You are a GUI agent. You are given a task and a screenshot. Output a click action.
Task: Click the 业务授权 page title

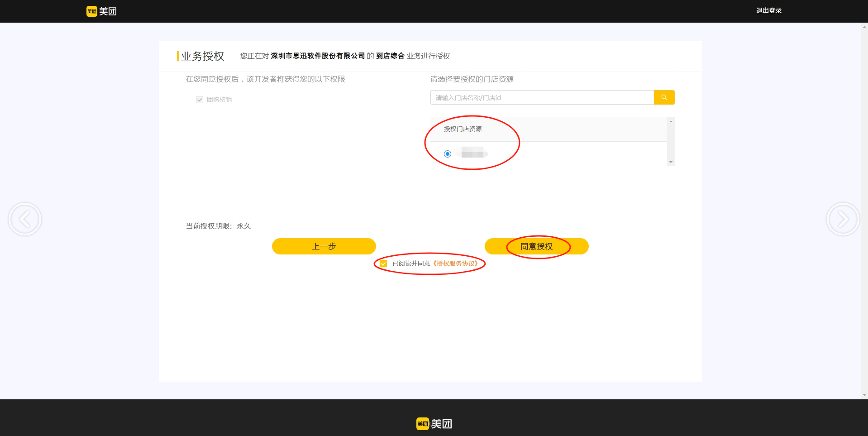point(203,56)
